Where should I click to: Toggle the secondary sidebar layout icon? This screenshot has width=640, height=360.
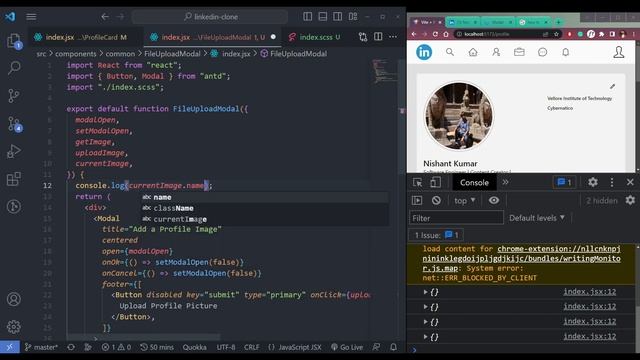(338, 16)
